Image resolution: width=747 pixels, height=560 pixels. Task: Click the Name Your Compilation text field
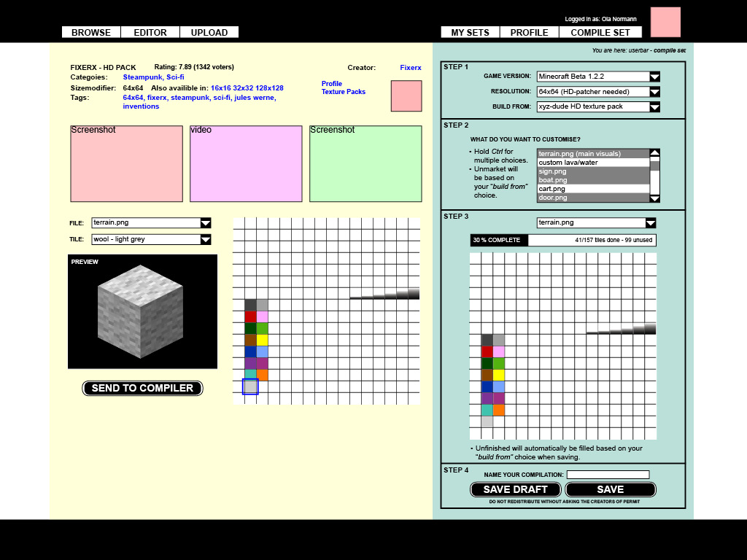click(608, 475)
